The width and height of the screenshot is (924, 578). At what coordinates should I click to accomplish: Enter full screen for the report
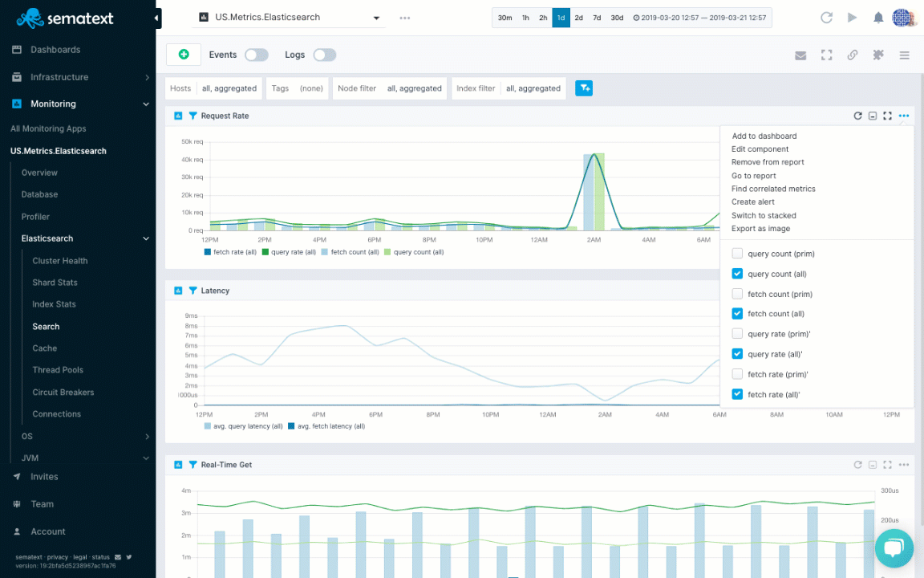827,55
